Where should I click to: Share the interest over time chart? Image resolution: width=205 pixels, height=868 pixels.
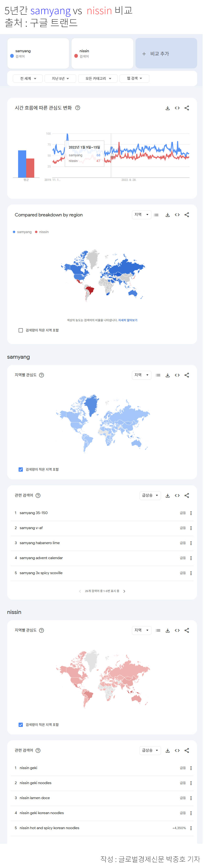tap(189, 109)
